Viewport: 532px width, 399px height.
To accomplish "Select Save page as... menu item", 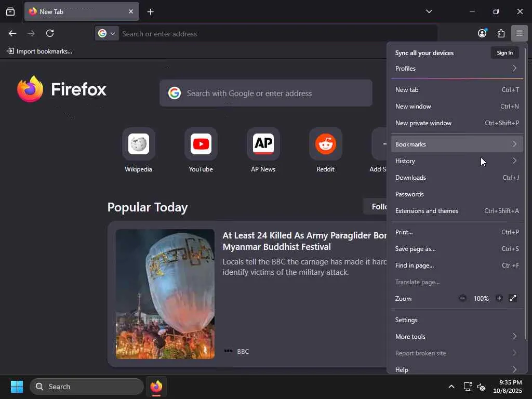I will click(457, 249).
